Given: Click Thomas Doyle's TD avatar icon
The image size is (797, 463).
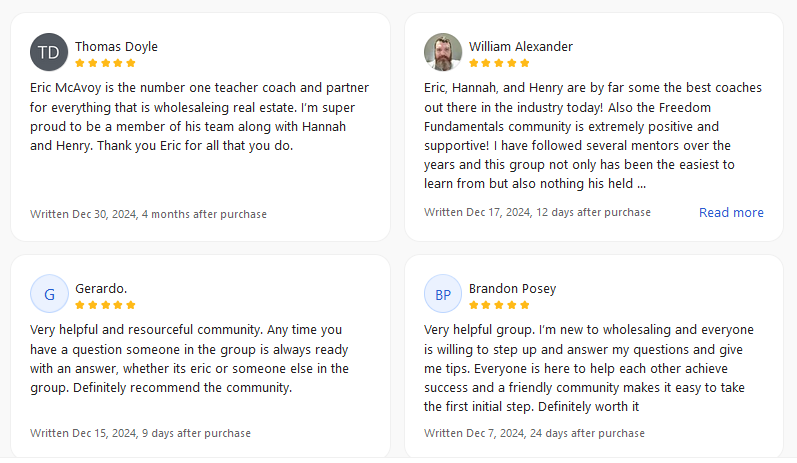Looking at the screenshot, I should (49, 52).
